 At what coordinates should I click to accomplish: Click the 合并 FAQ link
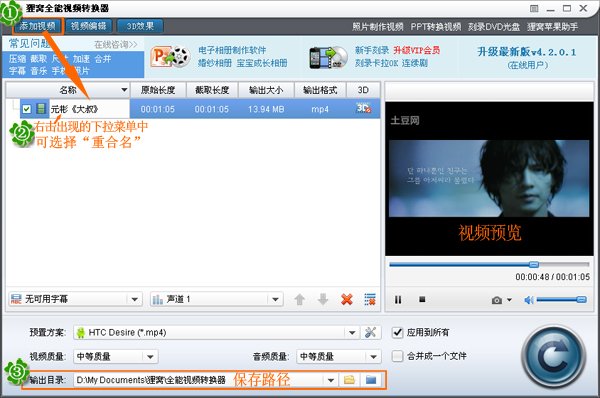coord(103,59)
